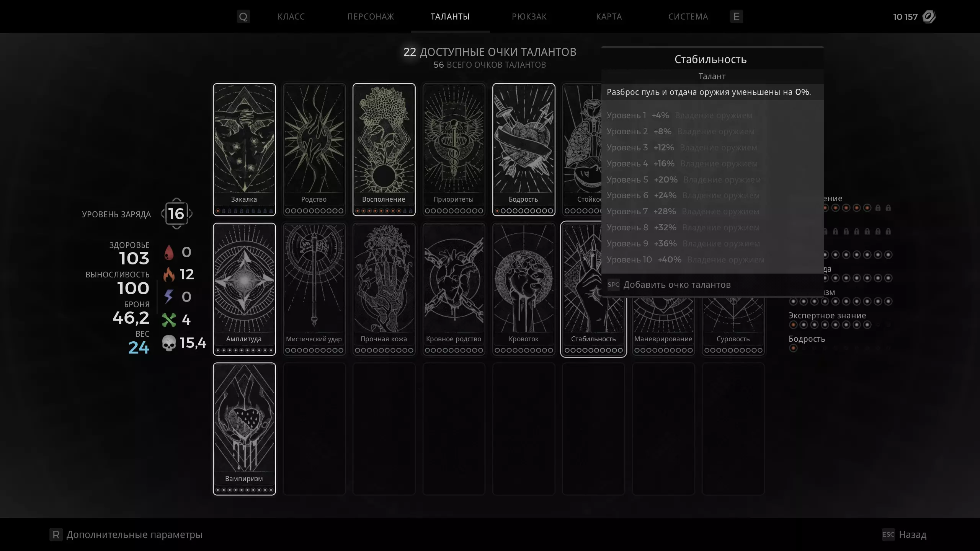Image resolution: width=980 pixels, height=551 pixels.
Task: Click the Q previous tab key icon
Action: (x=243, y=16)
